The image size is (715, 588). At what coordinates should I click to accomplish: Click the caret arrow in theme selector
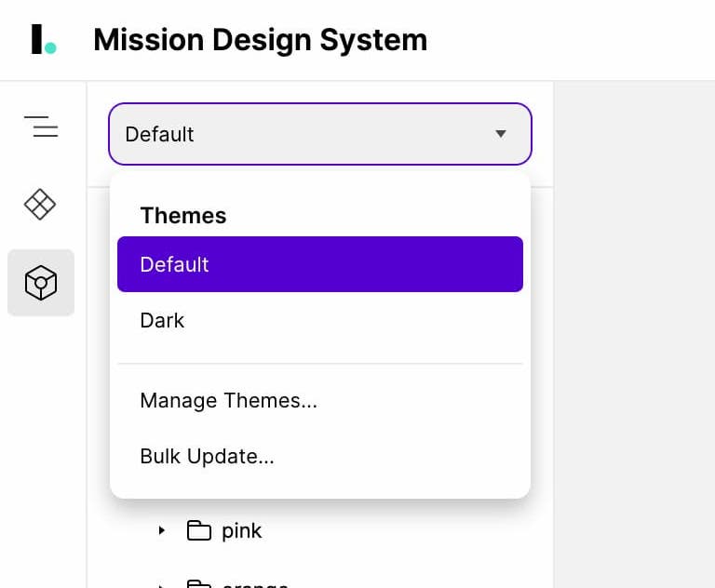[501, 134]
